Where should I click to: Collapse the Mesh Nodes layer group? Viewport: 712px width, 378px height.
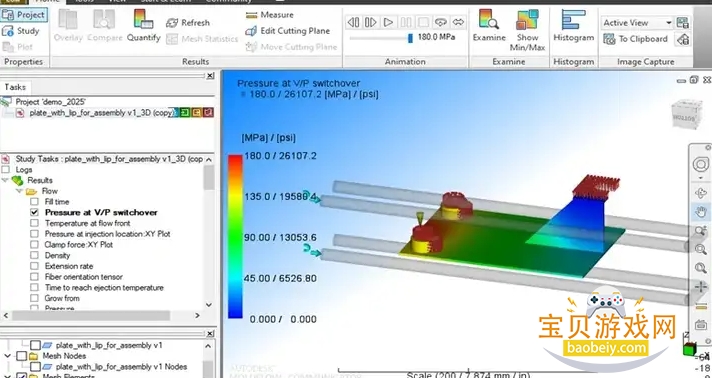(x=7, y=356)
